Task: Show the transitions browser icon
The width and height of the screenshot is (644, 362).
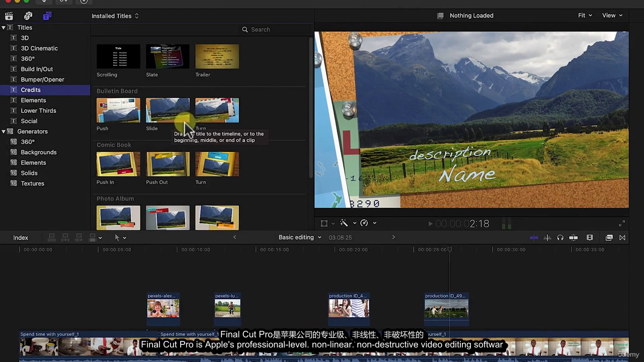Action: [622, 238]
